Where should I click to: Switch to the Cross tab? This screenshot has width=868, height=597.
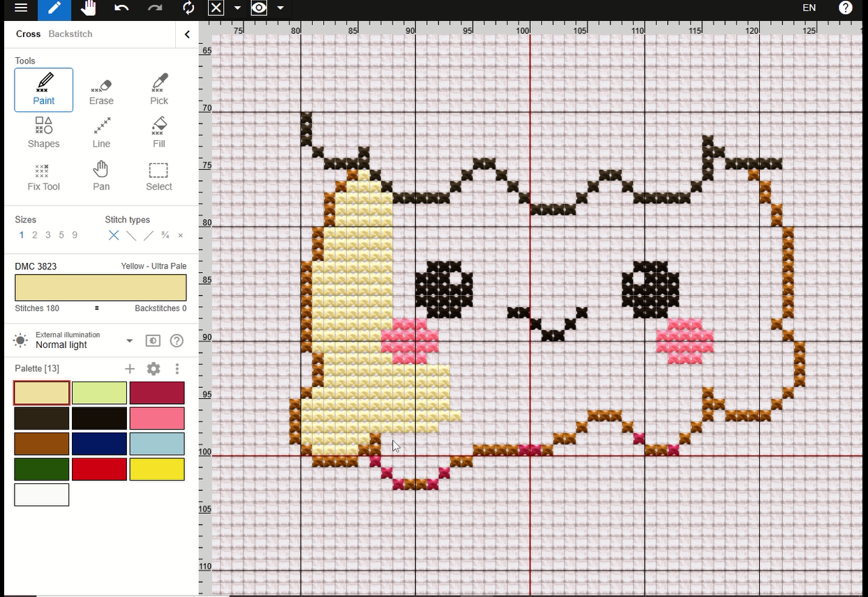pyautogui.click(x=29, y=33)
